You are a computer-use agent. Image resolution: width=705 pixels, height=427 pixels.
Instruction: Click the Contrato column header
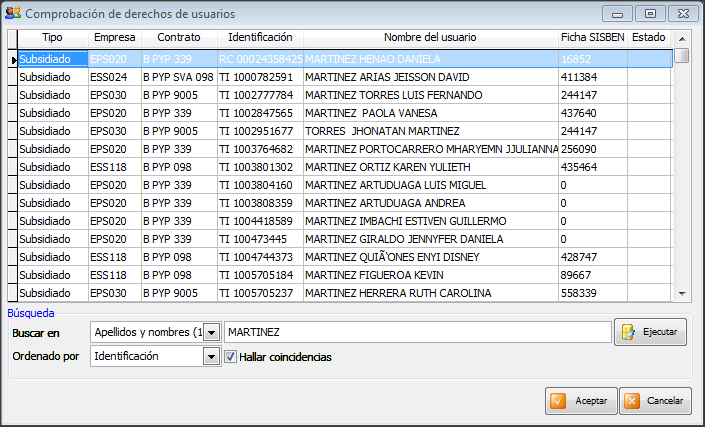(179, 37)
